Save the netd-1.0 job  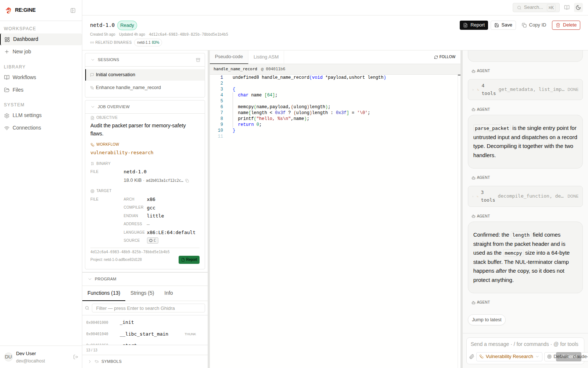pos(503,25)
